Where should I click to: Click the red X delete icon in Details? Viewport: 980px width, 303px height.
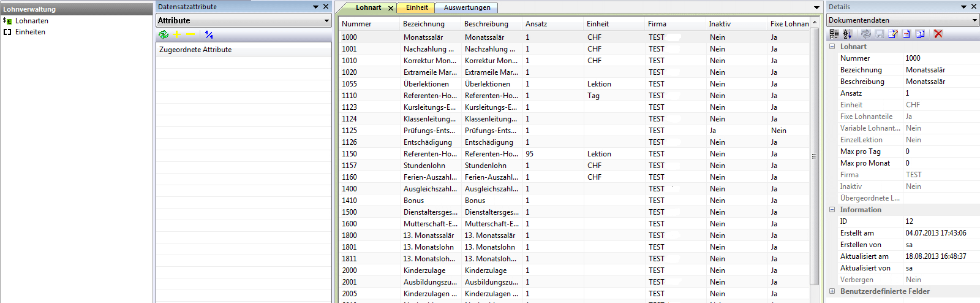click(938, 34)
